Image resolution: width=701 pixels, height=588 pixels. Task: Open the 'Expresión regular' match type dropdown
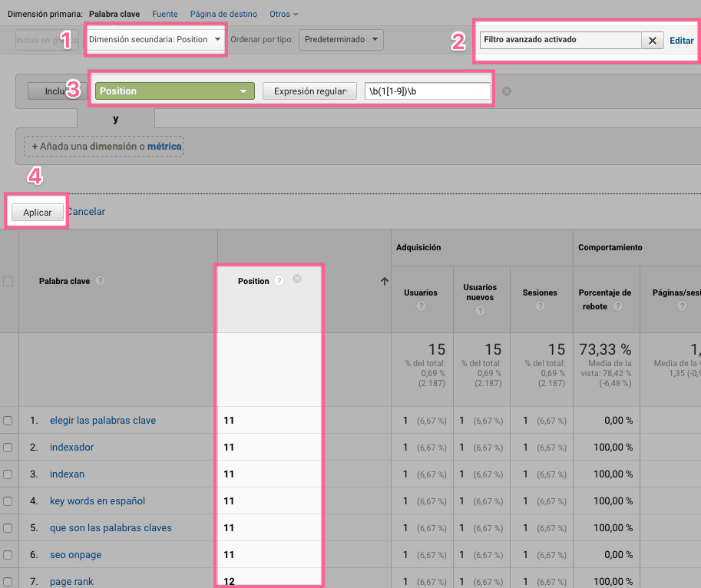point(309,91)
